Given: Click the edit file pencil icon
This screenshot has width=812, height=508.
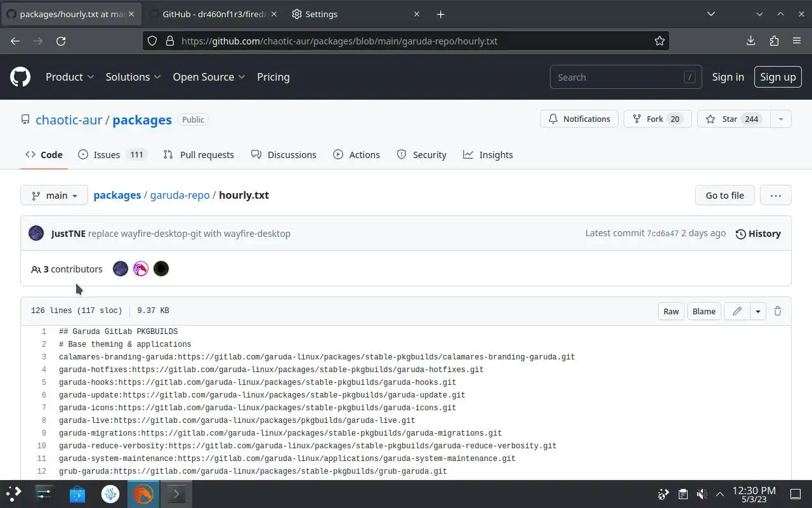Looking at the screenshot, I should 737,311.
